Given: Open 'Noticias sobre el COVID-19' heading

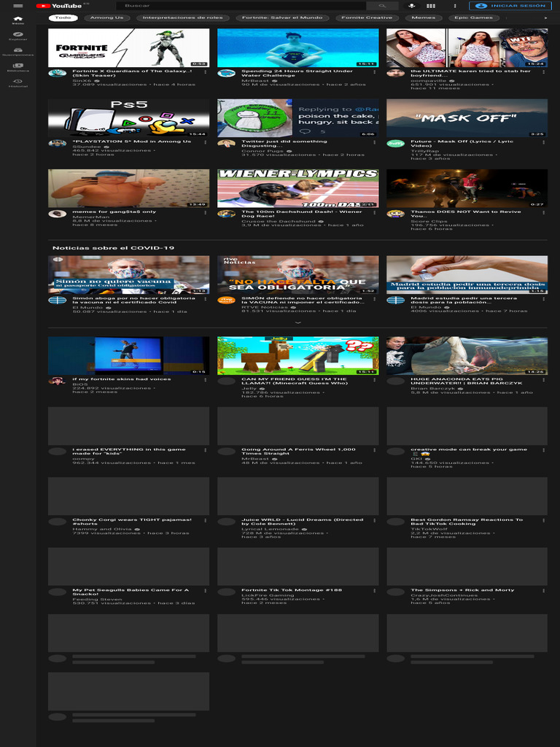Looking at the screenshot, I should (x=113, y=248).
